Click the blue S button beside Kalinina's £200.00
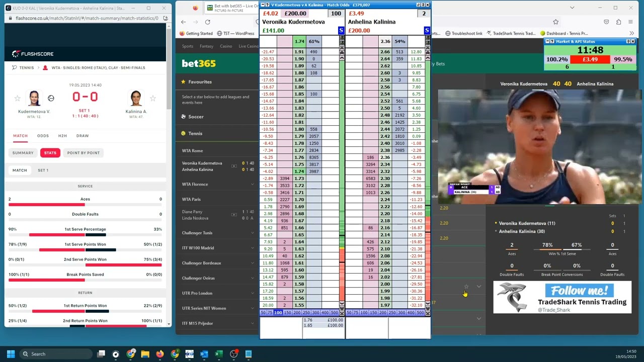 pos(427,31)
